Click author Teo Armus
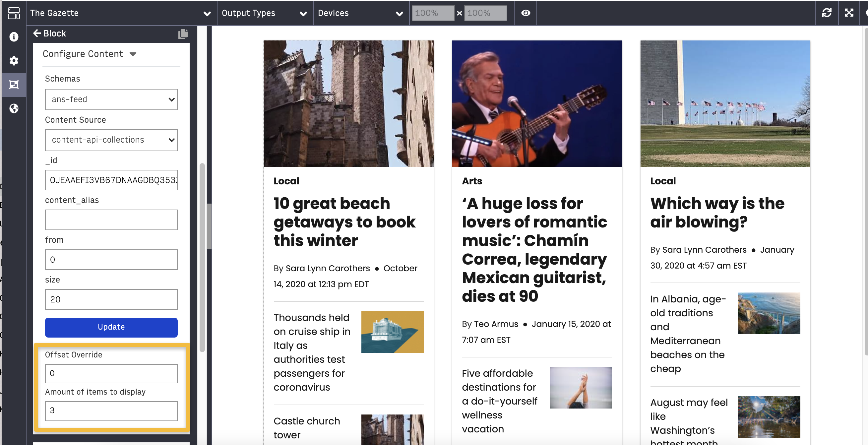 point(496,324)
